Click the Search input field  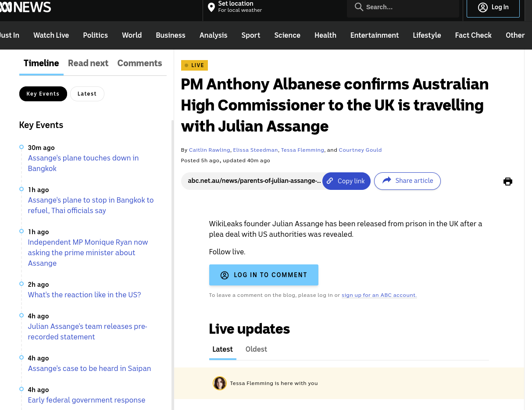tap(403, 7)
